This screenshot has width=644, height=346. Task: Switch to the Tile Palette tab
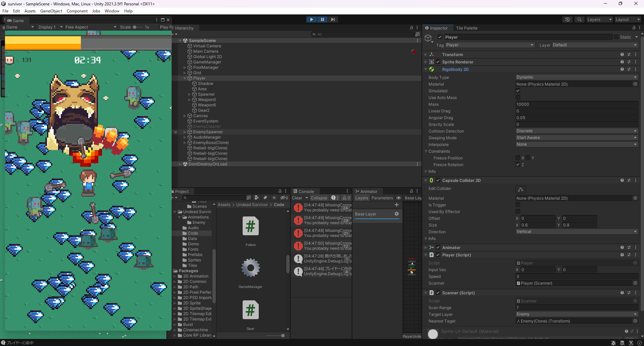pyautogui.click(x=466, y=28)
